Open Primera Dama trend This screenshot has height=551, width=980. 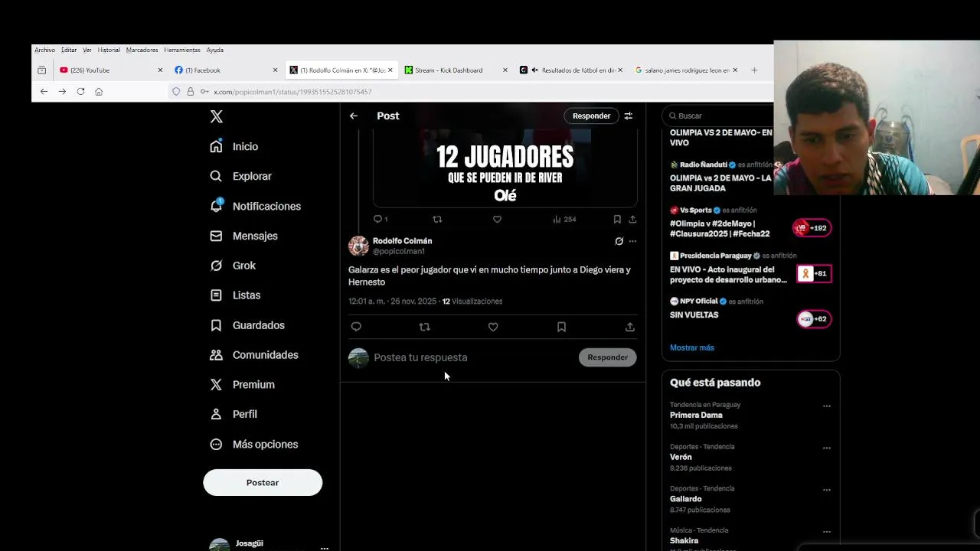coord(696,415)
